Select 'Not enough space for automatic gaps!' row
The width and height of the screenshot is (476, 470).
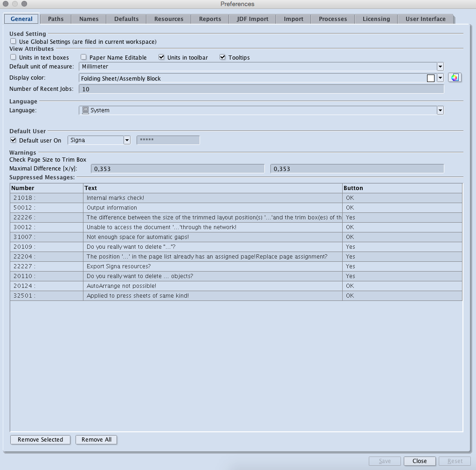pyautogui.click(x=236, y=237)
